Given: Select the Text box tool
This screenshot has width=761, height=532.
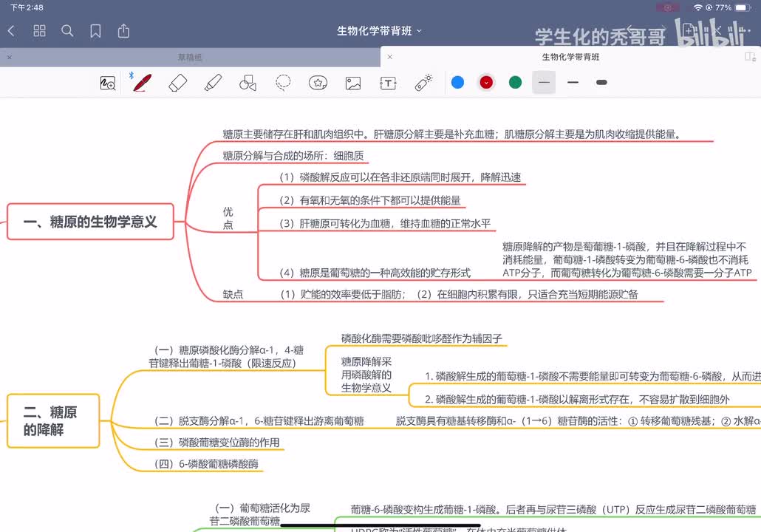Looking at the screenshot, I should pos(388,83).
